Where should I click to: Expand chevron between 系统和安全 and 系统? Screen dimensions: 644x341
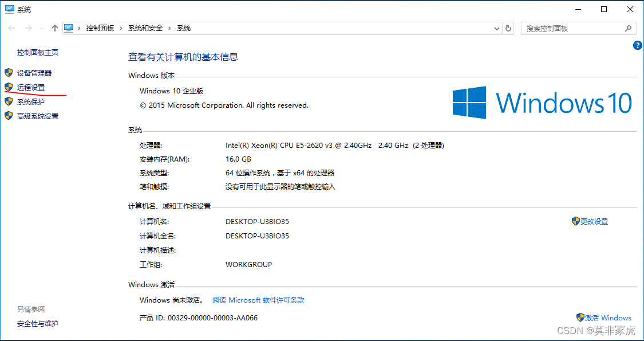pos(170,28)
